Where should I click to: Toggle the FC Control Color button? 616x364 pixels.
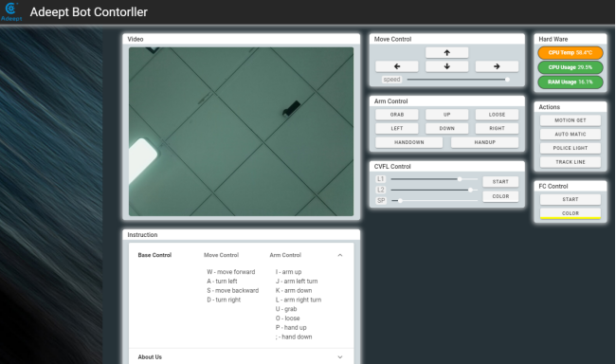(570, 213)
